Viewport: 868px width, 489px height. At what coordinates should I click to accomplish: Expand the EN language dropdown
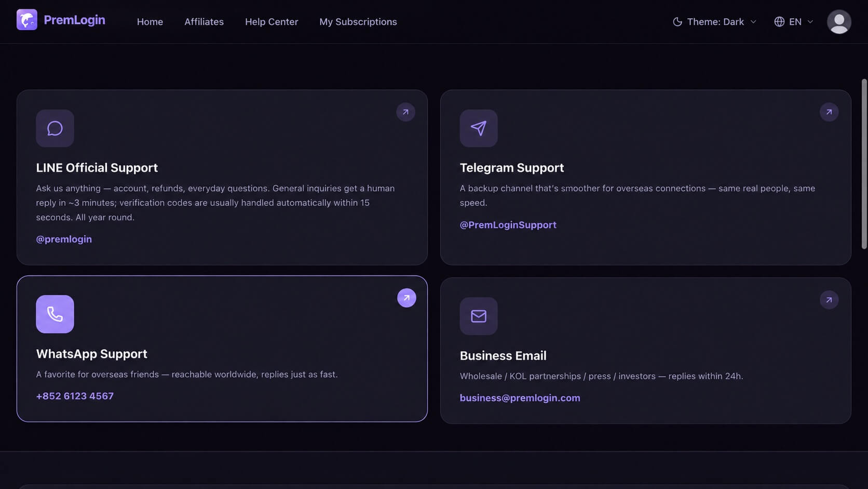pyautogui.click(x=794, y=22)
